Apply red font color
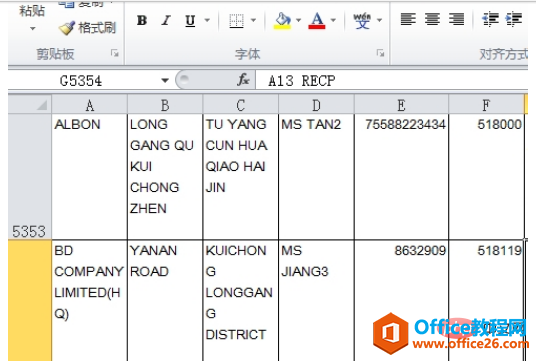 (317, 21)
